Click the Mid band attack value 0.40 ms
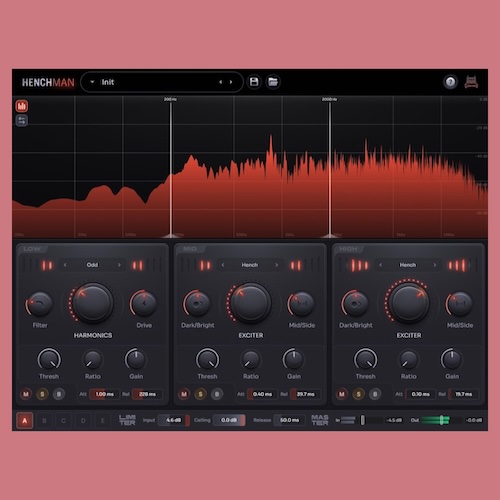The image size is (500, 500). click(262, 394)
